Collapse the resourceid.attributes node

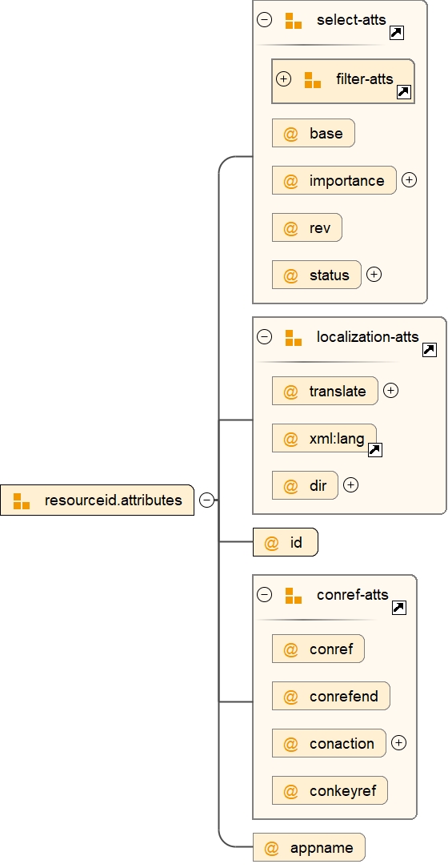click(207, 500)
